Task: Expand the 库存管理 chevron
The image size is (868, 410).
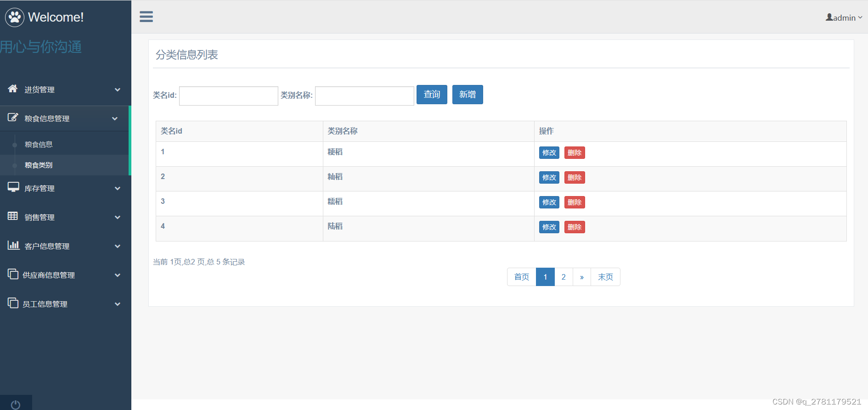Action: coord(118,189)
